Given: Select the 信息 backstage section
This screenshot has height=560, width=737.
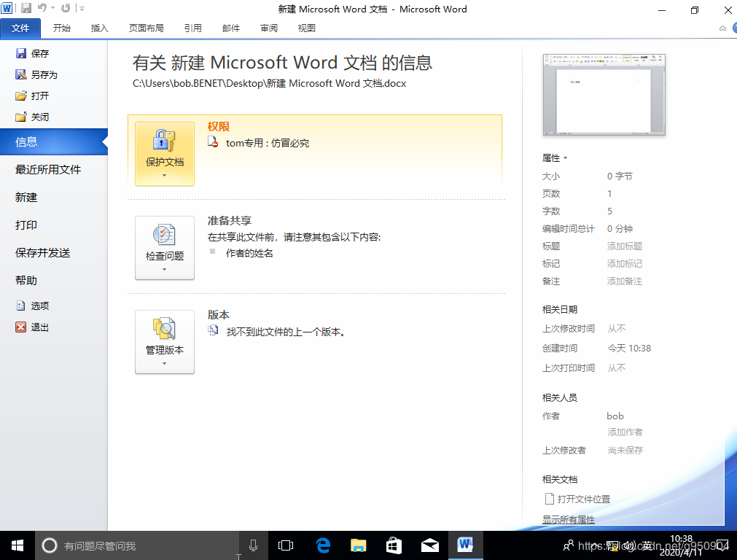Looking at the screenshot, I should tap(54, 142).
